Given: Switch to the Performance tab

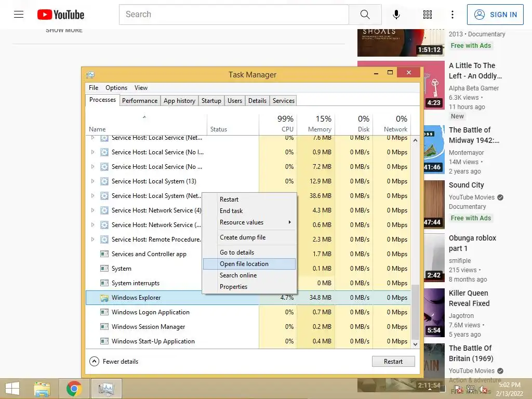Looking at the screenshot, I should click(x=140, y=101).
